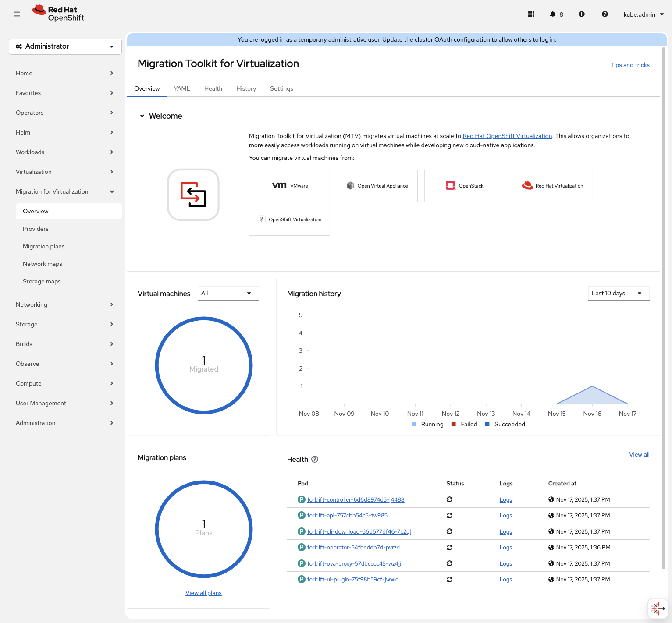The height and width of the screenshot is (623, 672).
Task: Open the Administrator perspective dropdown
Action: [x=65, y=46]
